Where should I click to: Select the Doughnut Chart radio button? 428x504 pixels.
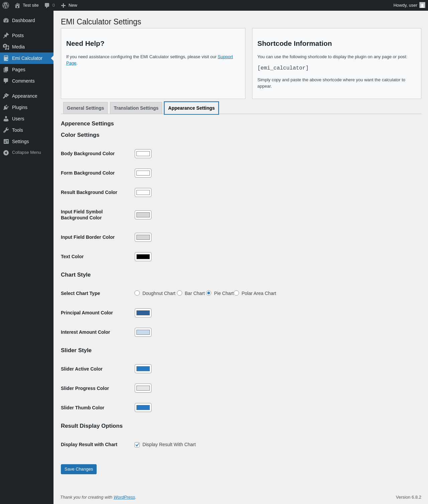pos(137,293)
